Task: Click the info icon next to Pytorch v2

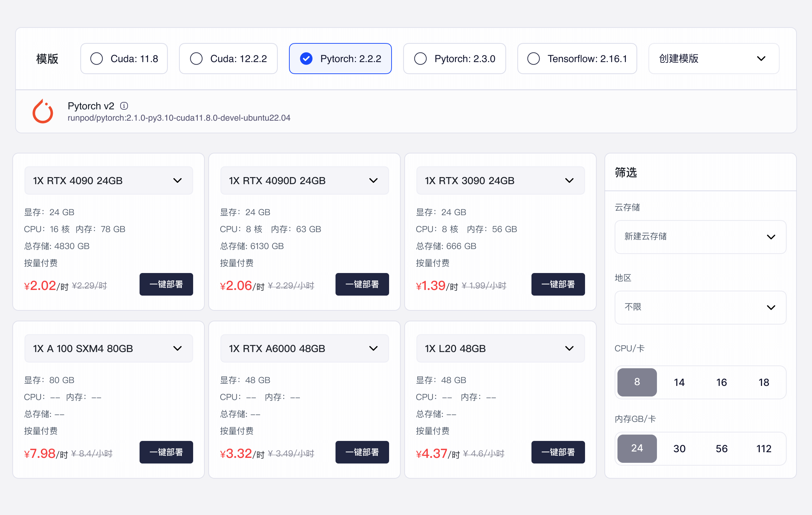Action: (x=124, y=106)
